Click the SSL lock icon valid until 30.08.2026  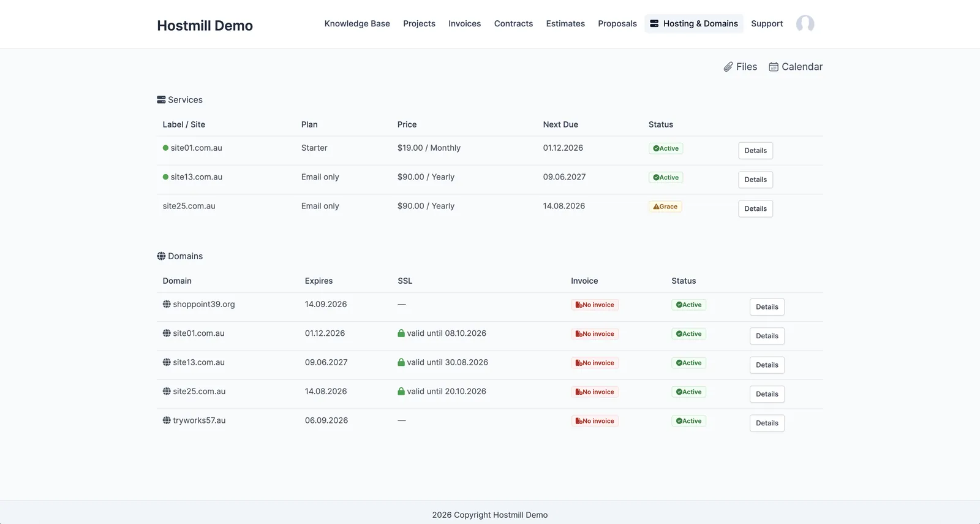[401, 362]
